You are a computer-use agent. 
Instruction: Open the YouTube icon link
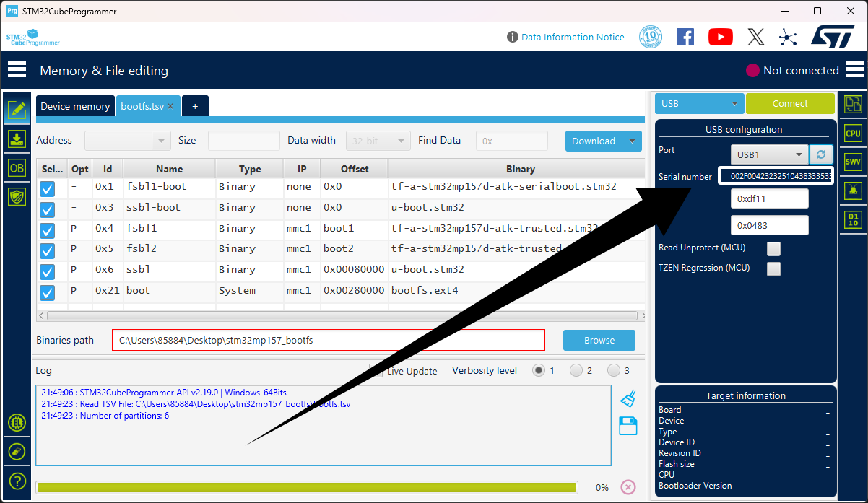point(720,37)
